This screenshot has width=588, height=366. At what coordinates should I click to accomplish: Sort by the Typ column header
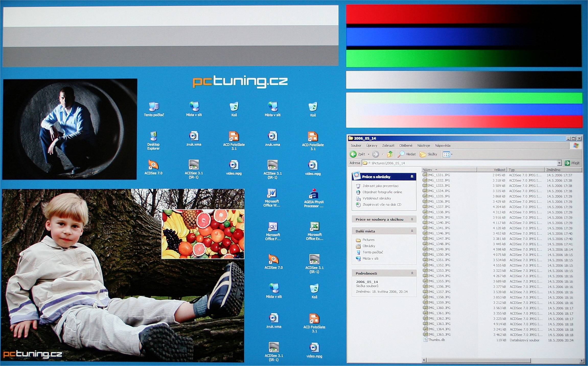point(526,170)
